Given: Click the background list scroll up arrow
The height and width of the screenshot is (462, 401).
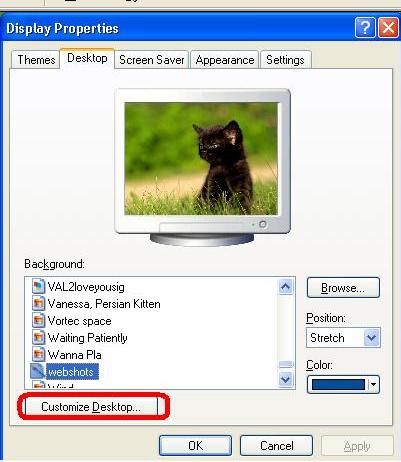Looking at the screenshot, I should coord(285,286).
